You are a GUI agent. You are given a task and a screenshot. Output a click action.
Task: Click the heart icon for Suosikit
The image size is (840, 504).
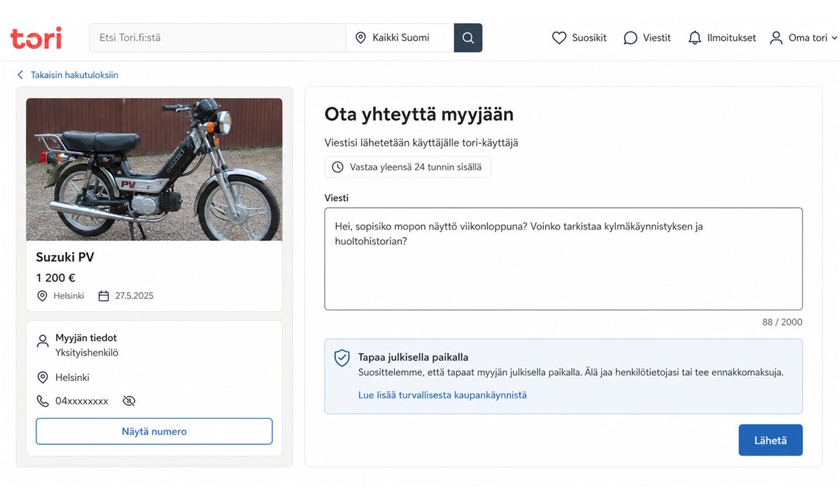pyautogui.click(x=559, y=38)
